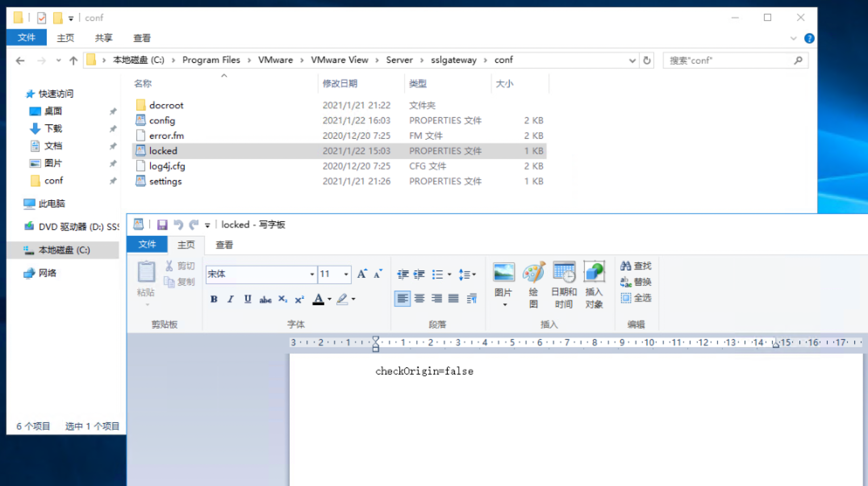Switch to WordPad 查看 tab

pyautogui.click(x=224, y=245)
